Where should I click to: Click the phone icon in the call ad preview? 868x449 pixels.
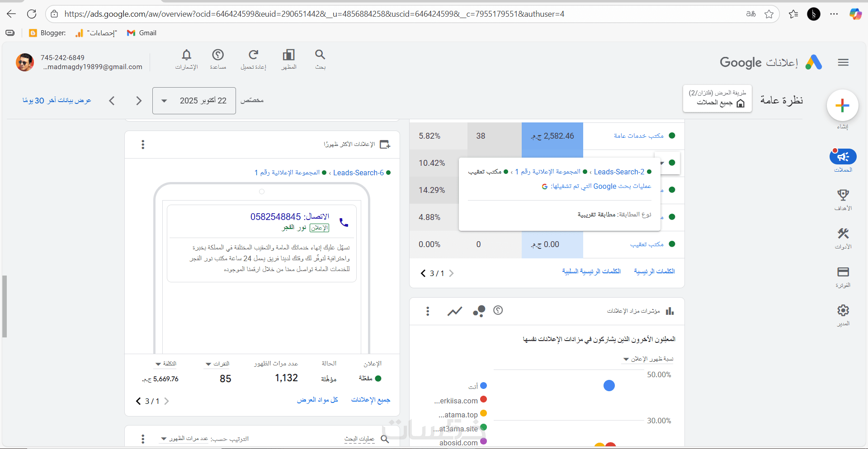(344, 222)
